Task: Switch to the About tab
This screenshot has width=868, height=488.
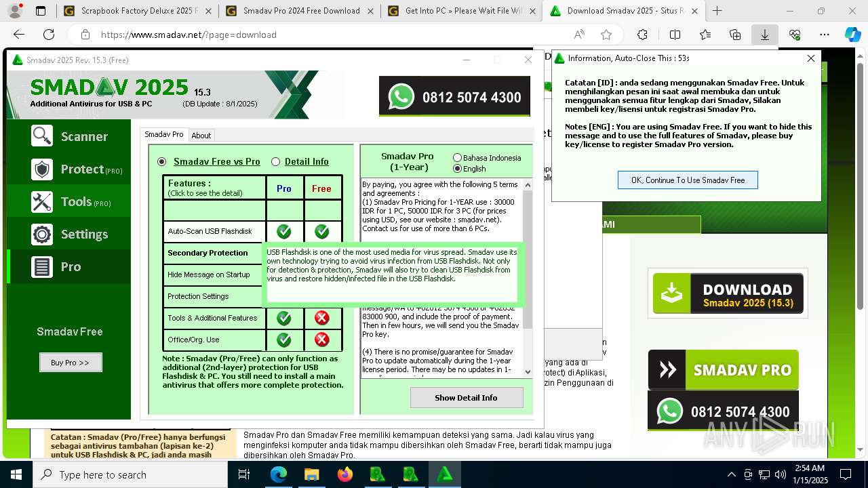Action: tap(201, 136)
